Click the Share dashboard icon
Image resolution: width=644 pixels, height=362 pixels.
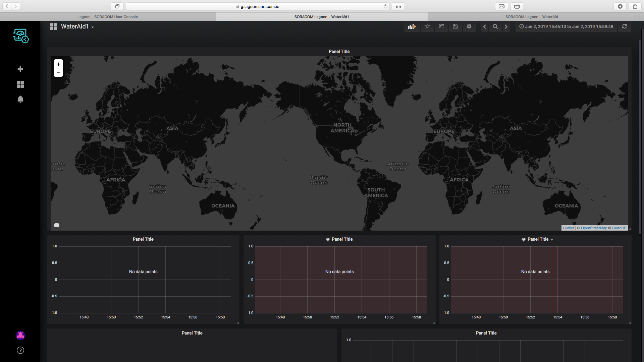click(x=441, y=26)
